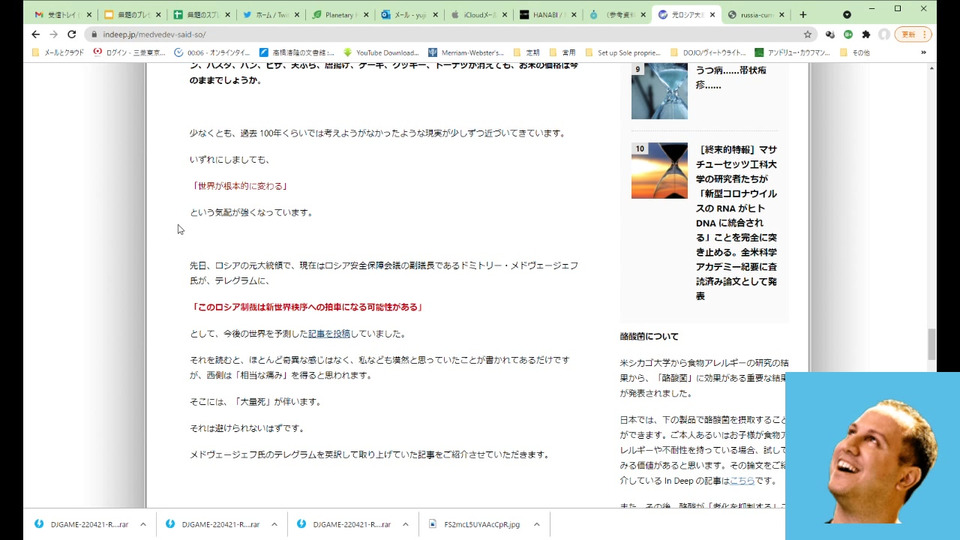Viewport: 960px width, 540px height.
Task: Close the active 元ロシア大統領 tab
Action: (712, 15)
